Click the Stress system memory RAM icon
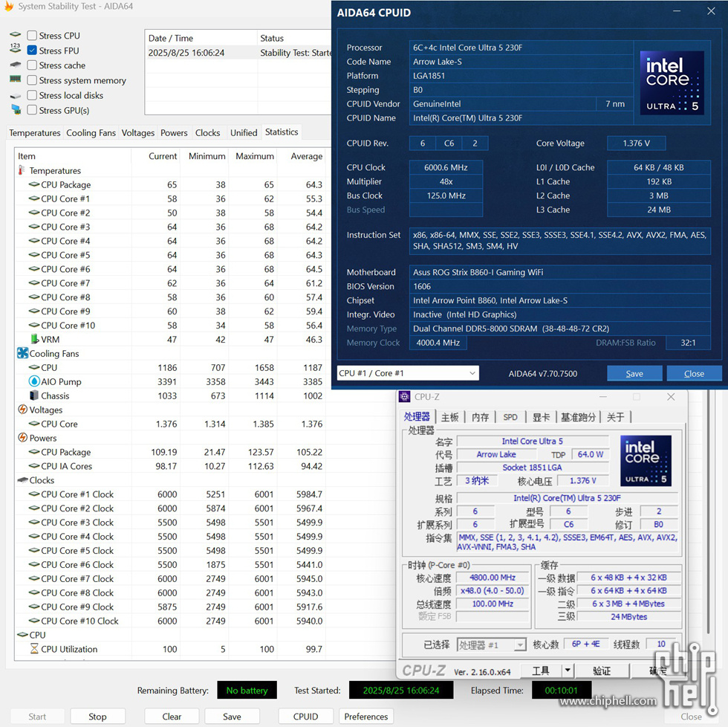 tap(16, 79)
